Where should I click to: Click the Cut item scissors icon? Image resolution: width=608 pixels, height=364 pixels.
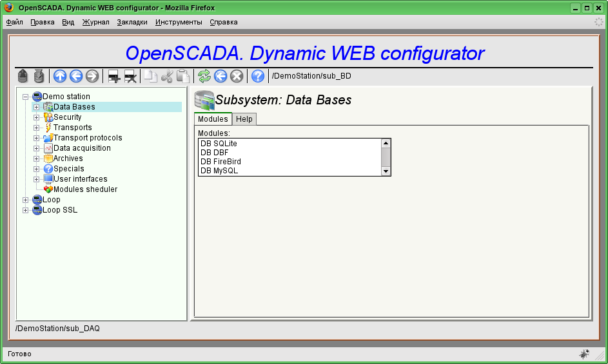[167, 76]
